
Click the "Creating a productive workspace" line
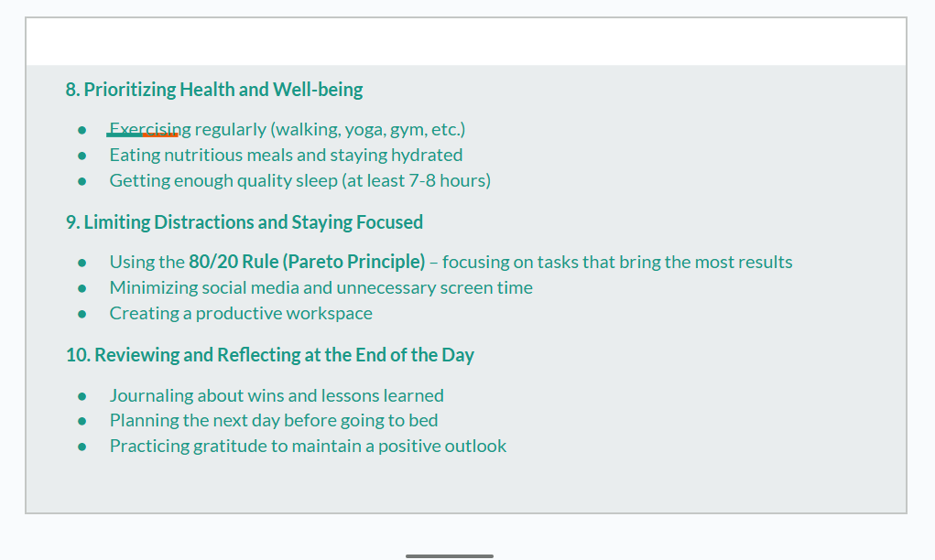pyautogui.click(x=241, y=313)
